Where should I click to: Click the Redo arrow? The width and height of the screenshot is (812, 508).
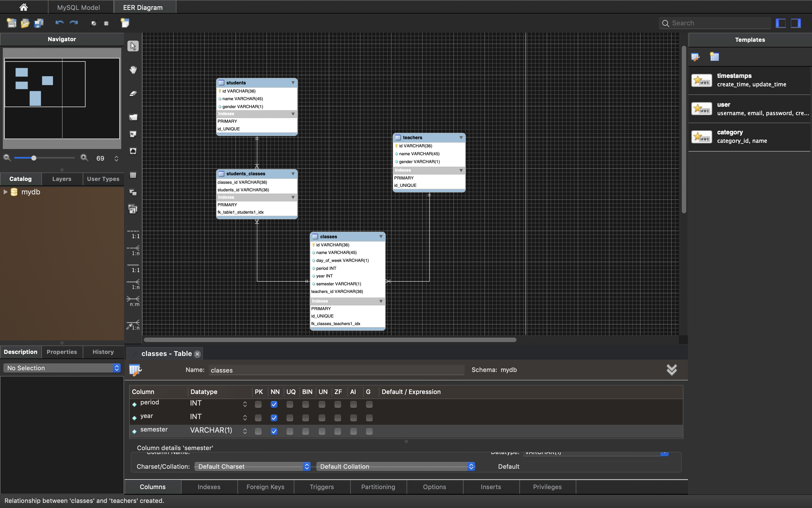74,23
